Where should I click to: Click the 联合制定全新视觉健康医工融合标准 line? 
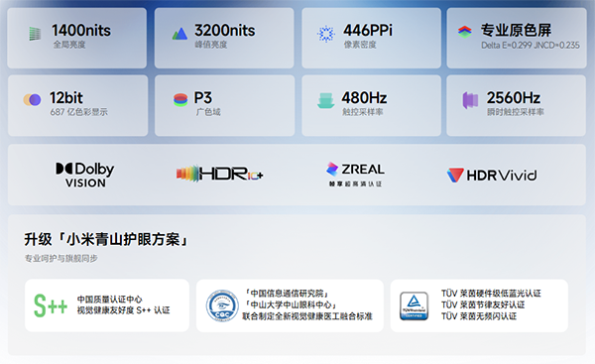307,315
